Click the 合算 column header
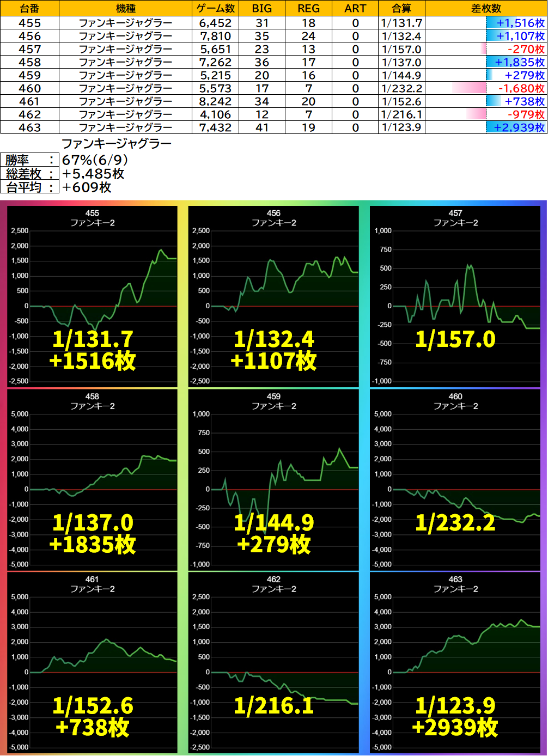Image resolution: width=548 pixels, height=756 pixels. point(401,8)
